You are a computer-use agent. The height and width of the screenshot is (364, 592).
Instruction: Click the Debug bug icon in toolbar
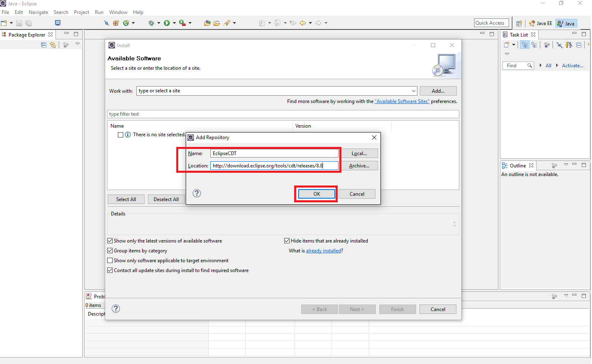pos(151,23)
